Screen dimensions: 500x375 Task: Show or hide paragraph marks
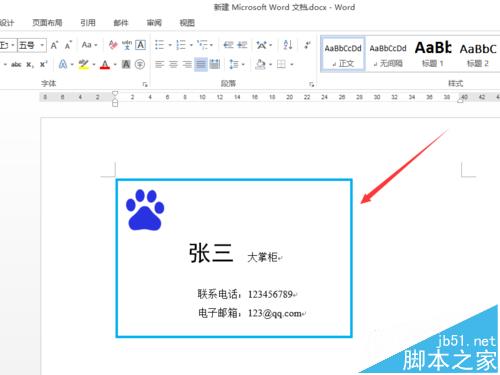pos(307,45)
